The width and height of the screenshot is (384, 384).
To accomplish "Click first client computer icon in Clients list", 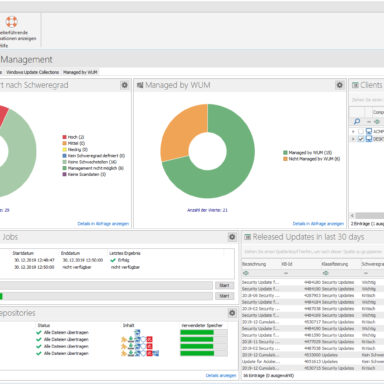I will click(x=369, y=131).
